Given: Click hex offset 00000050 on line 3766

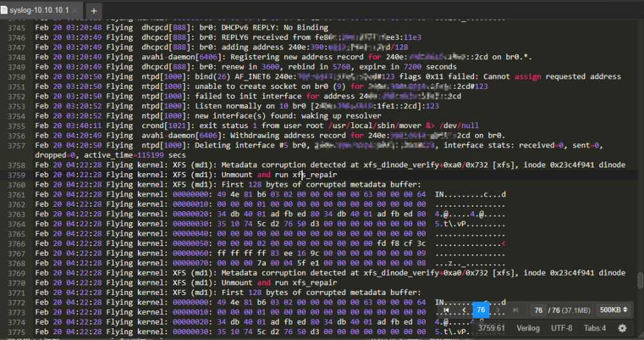Looking at the screenshot, I should tap(190, 244).
